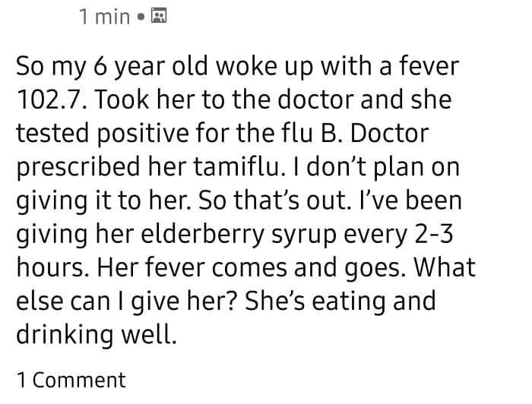This screenshot has width=532, height=404.
Task: Click the dot separator beside the timestamp
Action: pyautogui.click(x=141, y=17)
